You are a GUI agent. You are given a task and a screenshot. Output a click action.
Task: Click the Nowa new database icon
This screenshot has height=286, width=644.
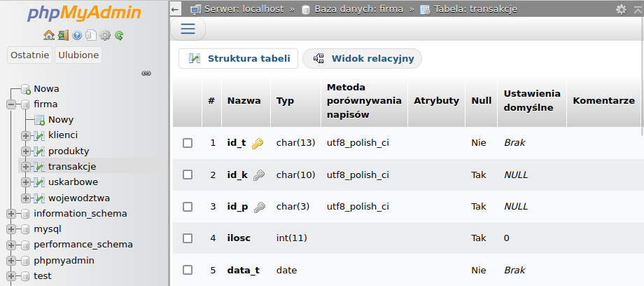click(26, 89)
